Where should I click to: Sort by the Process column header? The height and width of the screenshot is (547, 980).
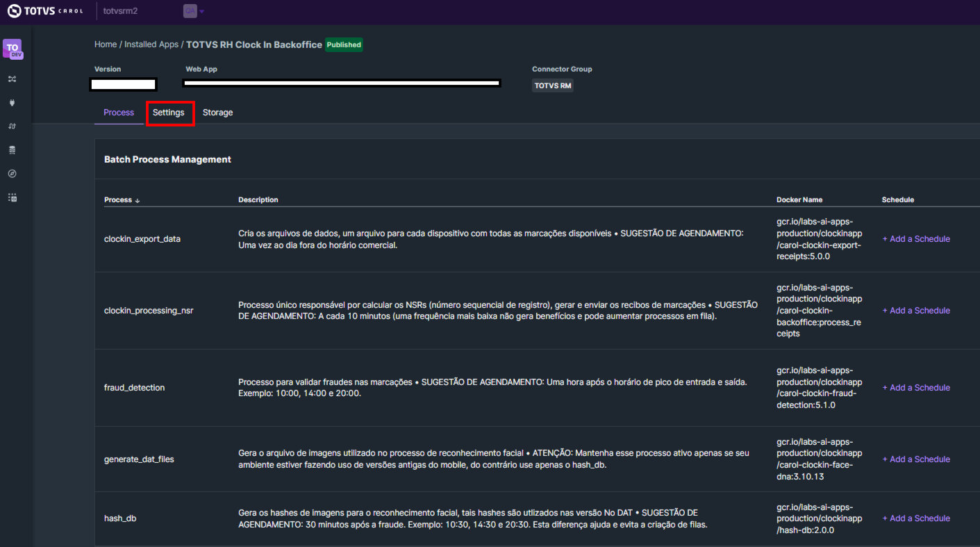(x=122, y=200)
